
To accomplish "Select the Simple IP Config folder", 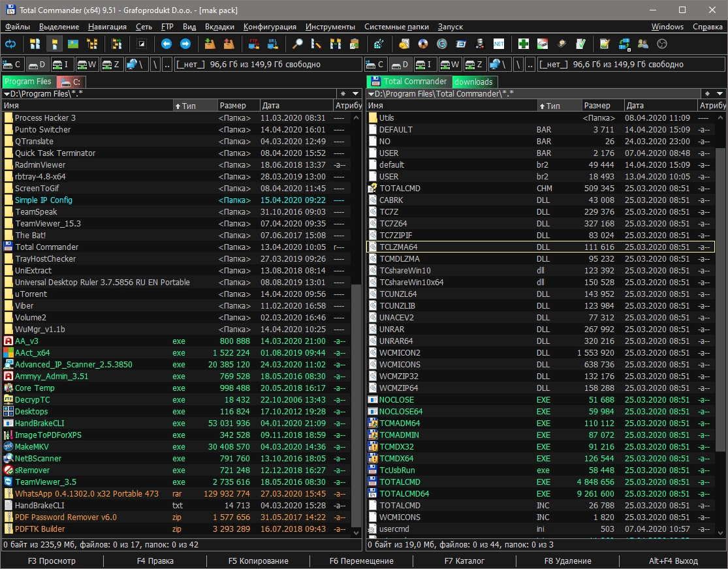I will [x=176, y=200].
